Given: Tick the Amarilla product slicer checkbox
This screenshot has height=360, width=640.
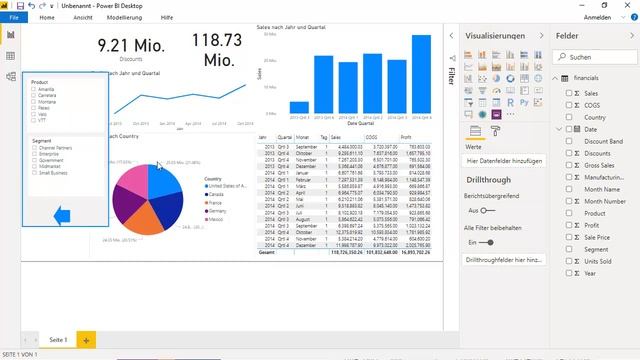Looking at the screenshot, I should point(33,89).
